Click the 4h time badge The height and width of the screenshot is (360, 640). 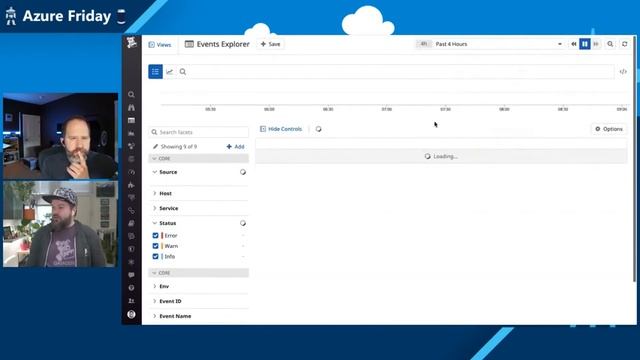click(424, 44)
